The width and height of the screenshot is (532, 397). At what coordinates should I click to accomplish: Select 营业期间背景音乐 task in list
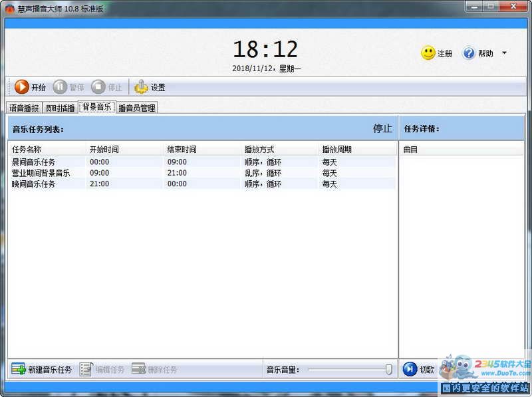click(x=41, y=173)
